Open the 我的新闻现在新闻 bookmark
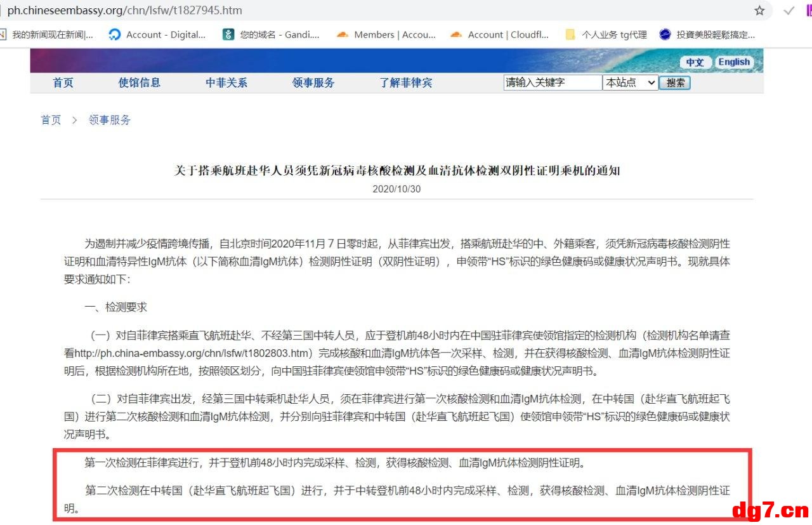This screenshot has height=525, width=812. tap(48, 35)
